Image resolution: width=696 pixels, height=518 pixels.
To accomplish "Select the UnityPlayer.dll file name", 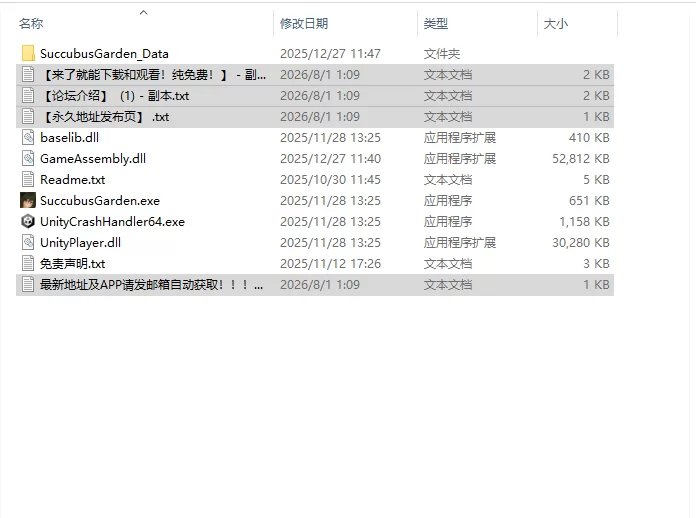I will (80, 242).
